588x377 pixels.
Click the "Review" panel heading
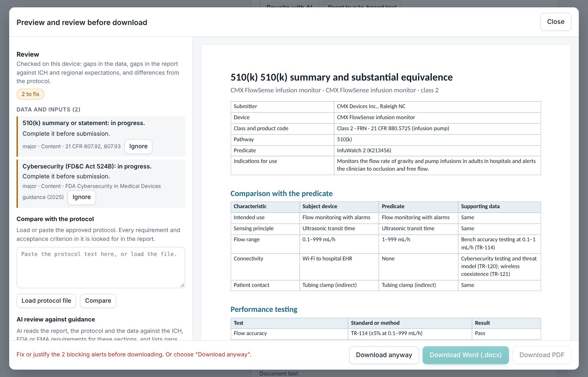tap(28, 54)
